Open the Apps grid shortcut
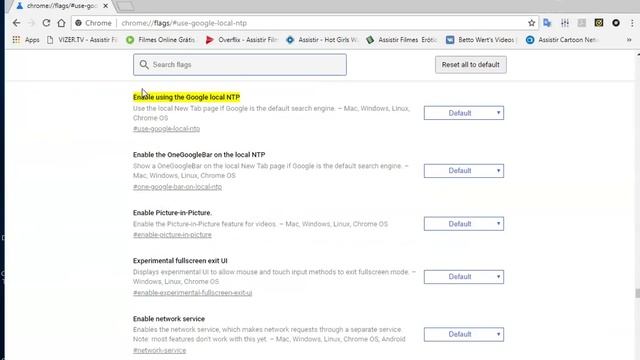The width and height of the screenshot is (640, 360). 26,40
